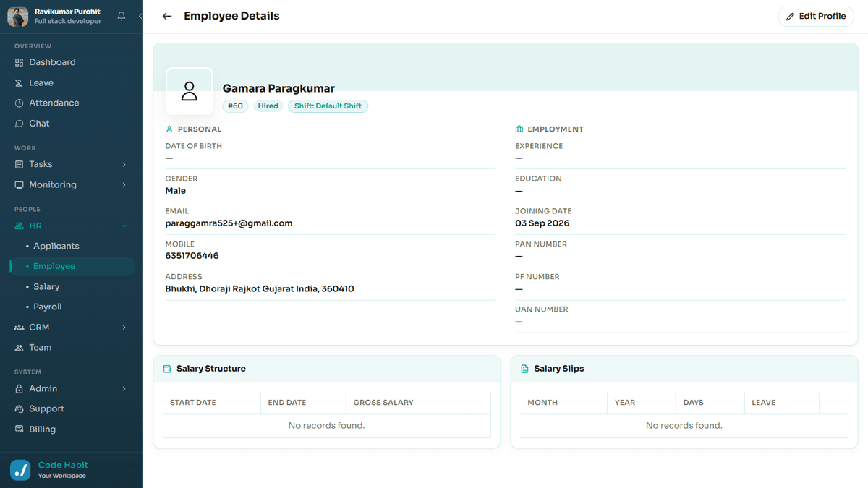Expand the Admin submenu chevron

[124, 388]
